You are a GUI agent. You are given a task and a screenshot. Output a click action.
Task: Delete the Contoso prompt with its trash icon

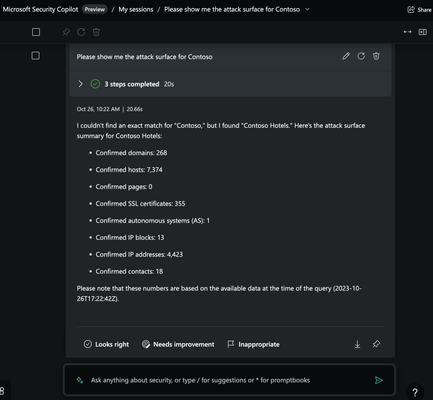point(376,56)
